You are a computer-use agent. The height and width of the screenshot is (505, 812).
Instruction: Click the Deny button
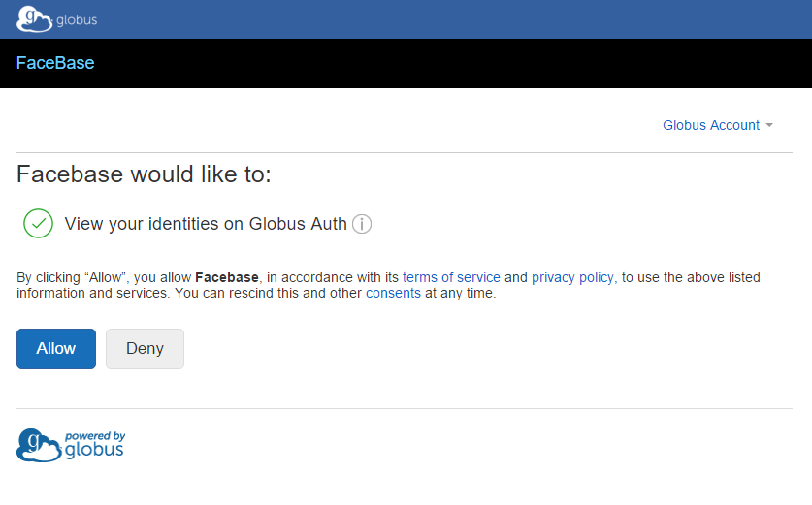pos(145,349)
